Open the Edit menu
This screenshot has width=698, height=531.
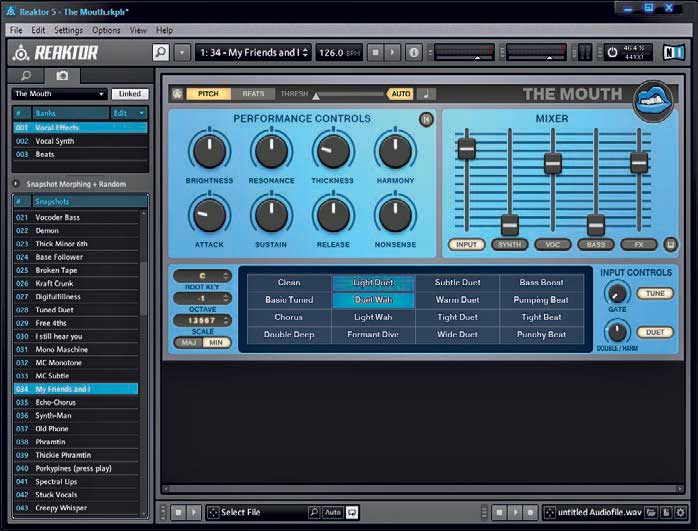(x=38, y=30)
